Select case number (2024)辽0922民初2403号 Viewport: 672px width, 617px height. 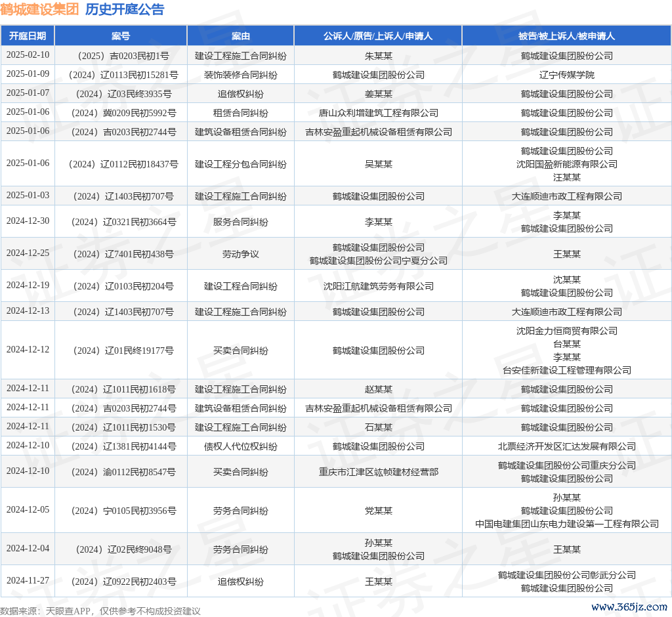click(123, 582)
